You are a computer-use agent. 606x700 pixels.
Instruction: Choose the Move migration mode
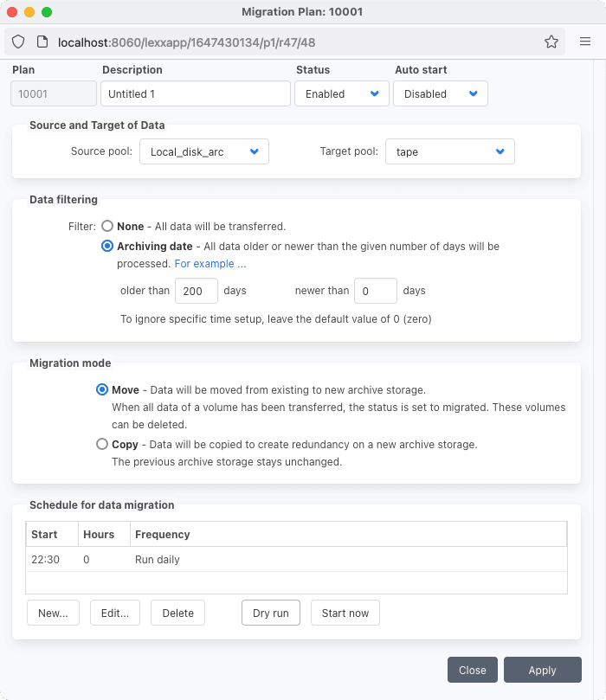(103, 390)
